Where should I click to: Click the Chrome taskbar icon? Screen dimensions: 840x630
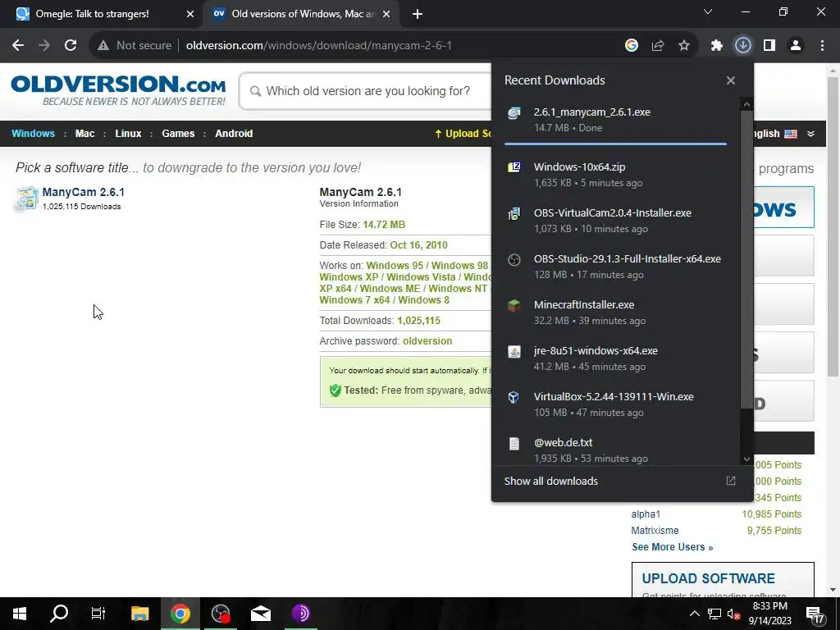coord(180,614)
